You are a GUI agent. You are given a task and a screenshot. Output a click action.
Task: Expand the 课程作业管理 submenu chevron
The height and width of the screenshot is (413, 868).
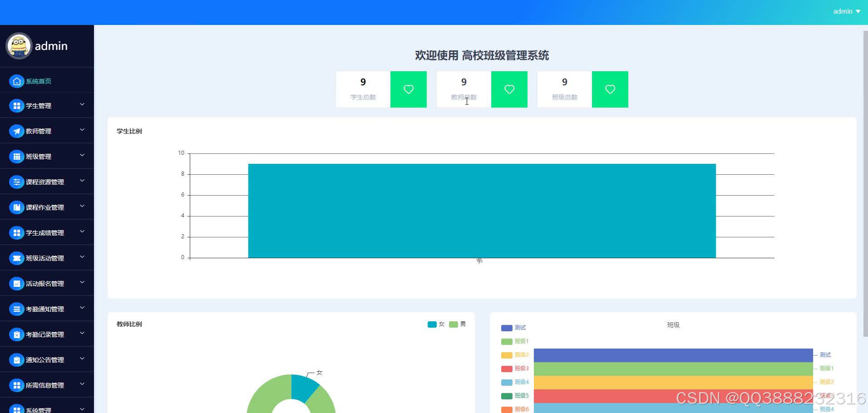tap(82, 206)
